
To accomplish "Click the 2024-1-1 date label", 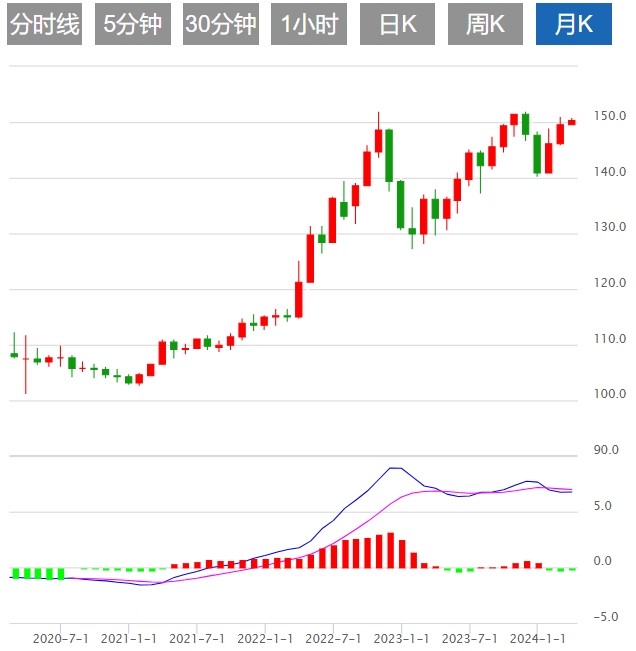I will [x=538, y=637].
